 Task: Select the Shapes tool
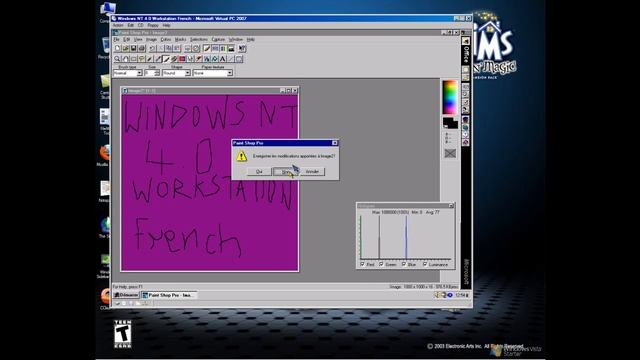click(239, 59)
